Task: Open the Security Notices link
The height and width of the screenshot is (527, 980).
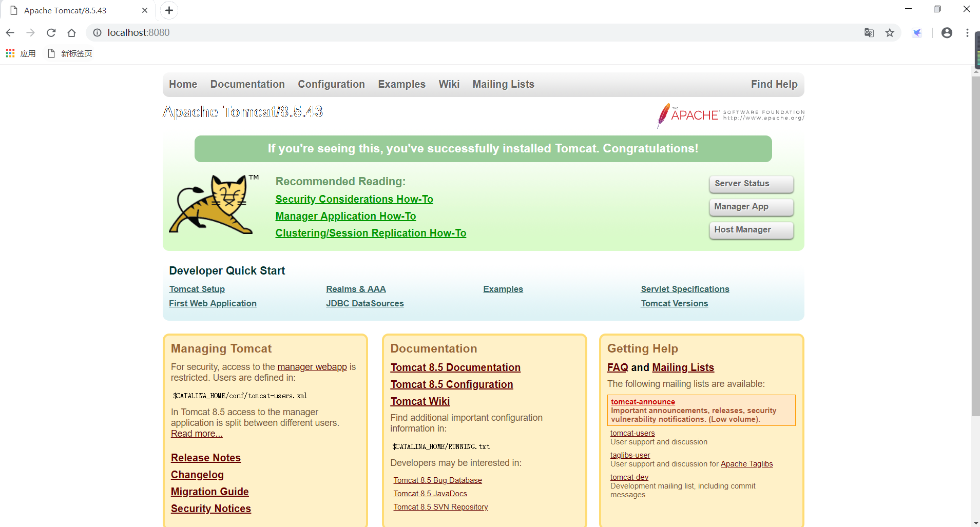Action: (x=211, y=509)
